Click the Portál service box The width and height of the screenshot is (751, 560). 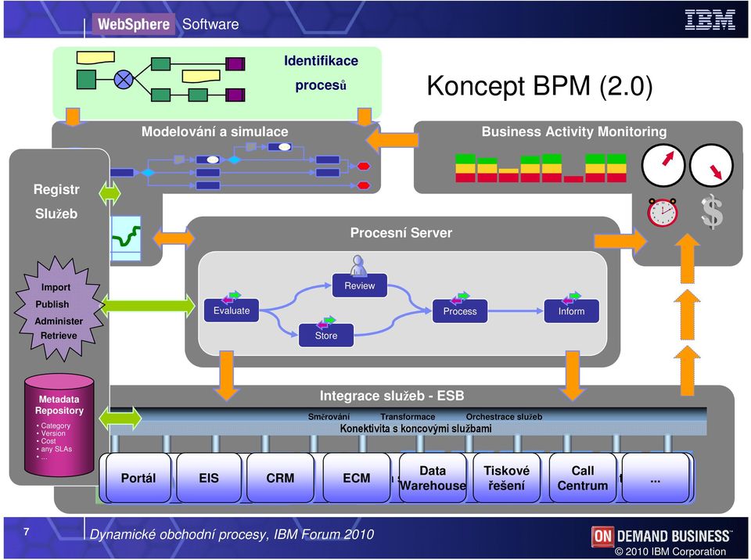point(138,478)
